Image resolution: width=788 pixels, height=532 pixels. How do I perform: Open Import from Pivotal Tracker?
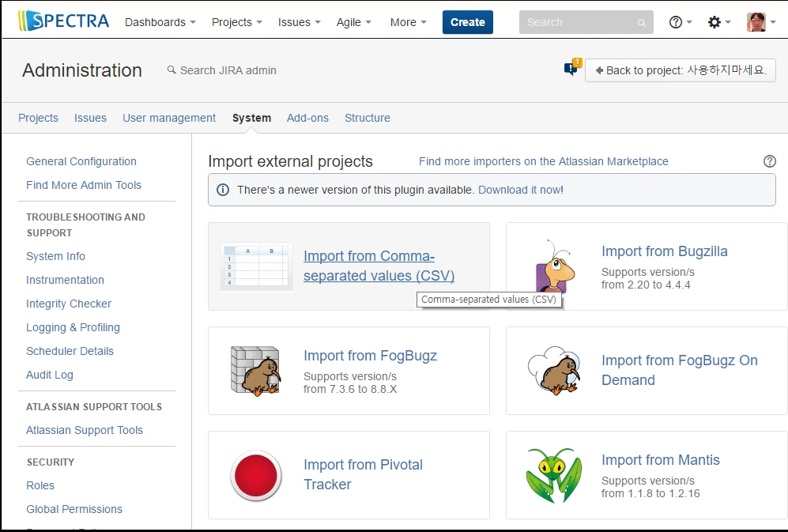(363, 474)
